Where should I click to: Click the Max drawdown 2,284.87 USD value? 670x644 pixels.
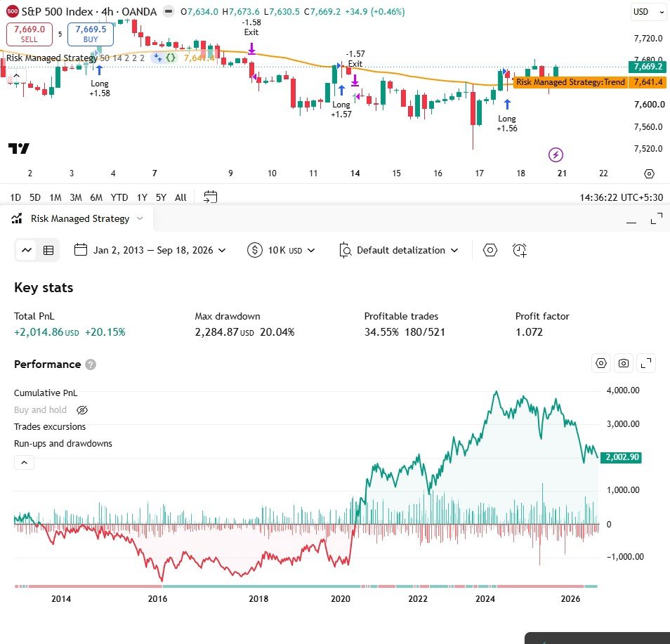pyautogui.click(x=224, y=332)
